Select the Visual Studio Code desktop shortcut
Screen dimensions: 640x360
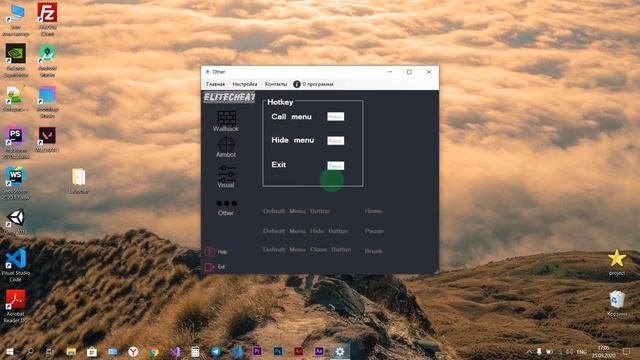tap(16, 265)
